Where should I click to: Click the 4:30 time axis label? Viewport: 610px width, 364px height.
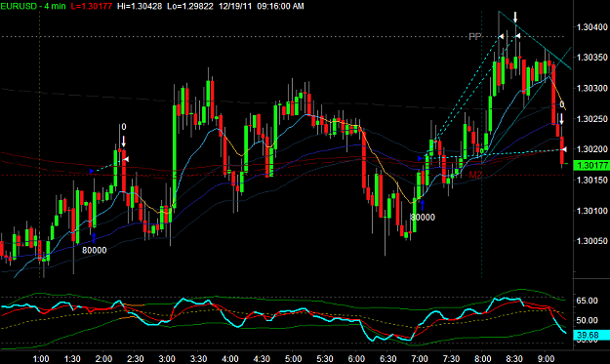tap(262, 358)
